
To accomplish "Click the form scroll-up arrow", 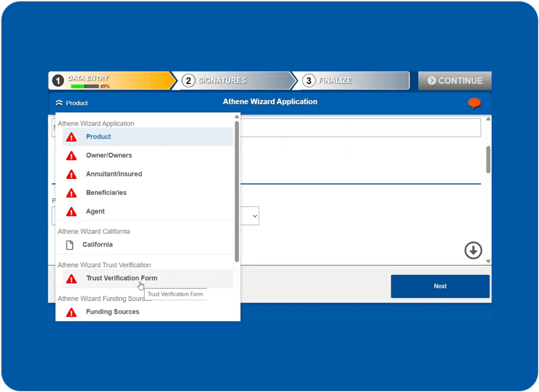I will [488, 119].
